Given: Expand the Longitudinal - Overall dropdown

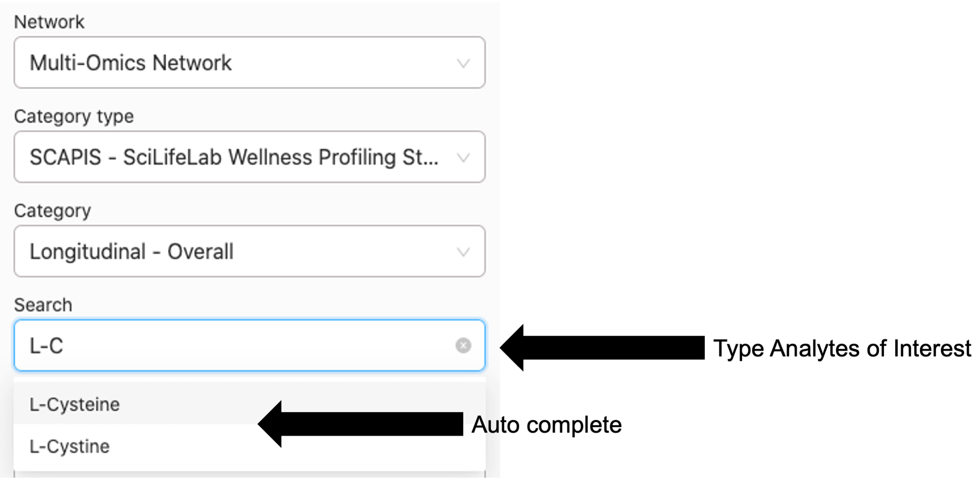Looking at the screenshot, I should [235, 251].
